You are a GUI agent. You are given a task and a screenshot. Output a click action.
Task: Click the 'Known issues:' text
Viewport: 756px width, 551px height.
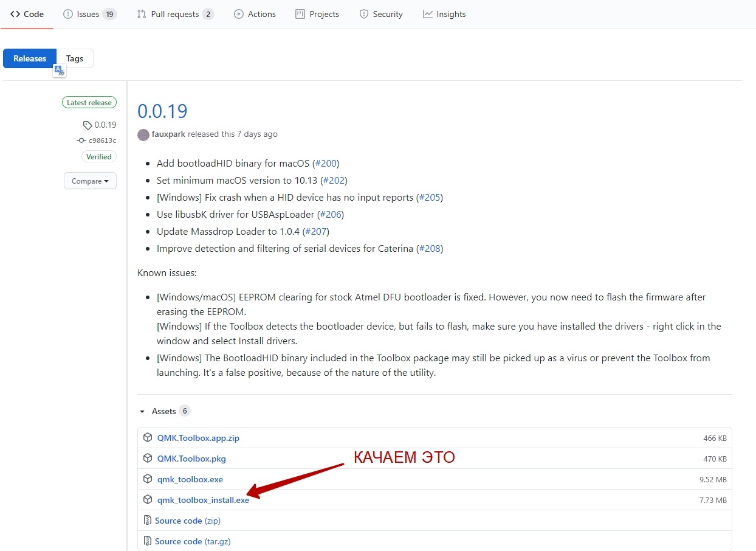coord(167,273)
